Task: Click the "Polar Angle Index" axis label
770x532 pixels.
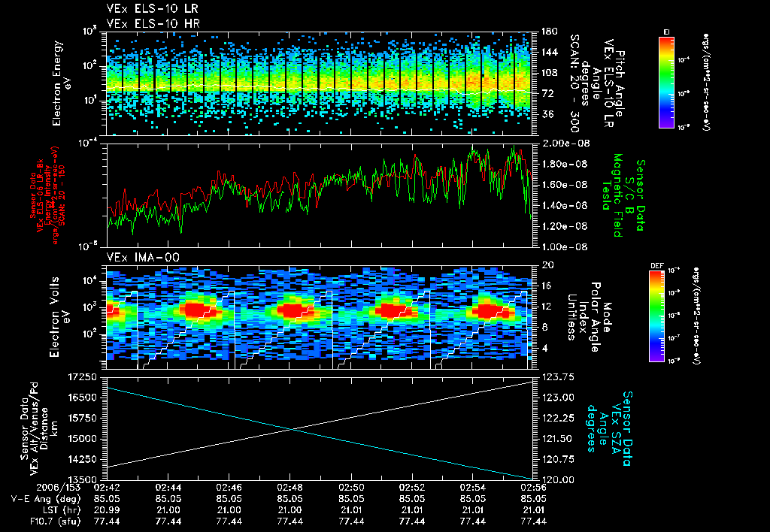Action: [588, 317]
